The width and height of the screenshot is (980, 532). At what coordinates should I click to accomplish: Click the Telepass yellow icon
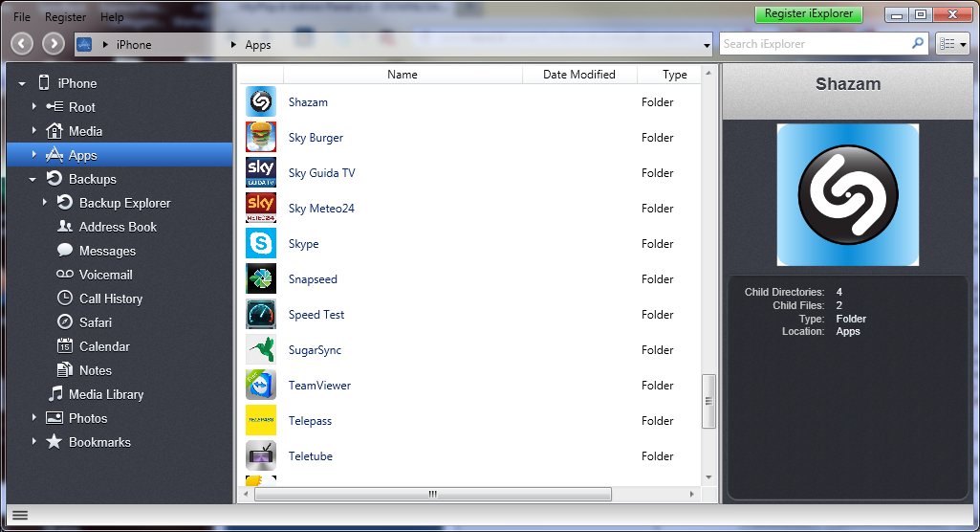261,421
